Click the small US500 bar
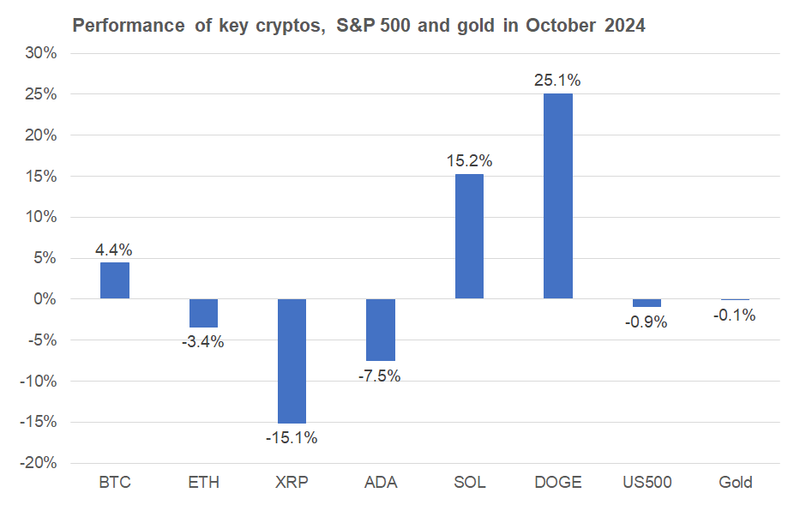812x523 pixels. [x=647, y=303]
